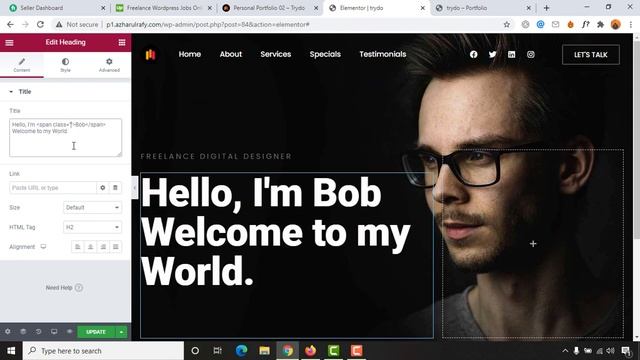
Task: Collapse the Elementor panel with side arrow
Action: click(134, 188)
